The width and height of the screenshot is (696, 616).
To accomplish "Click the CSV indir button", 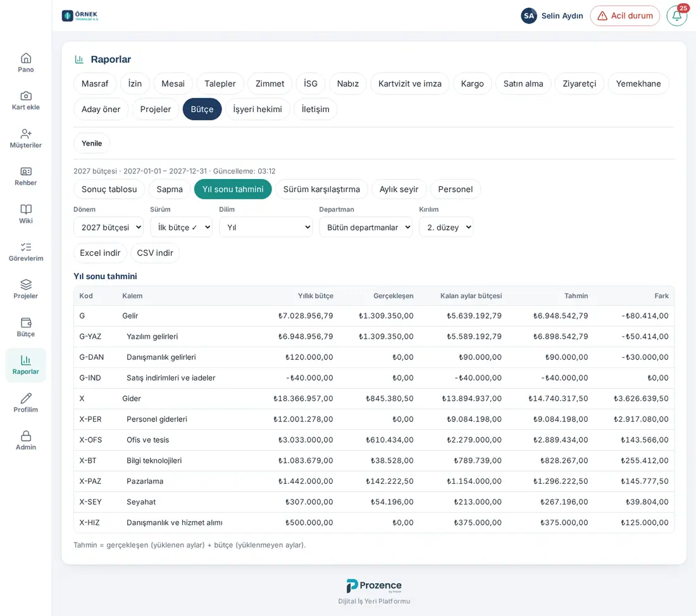I will click(155, 253).
